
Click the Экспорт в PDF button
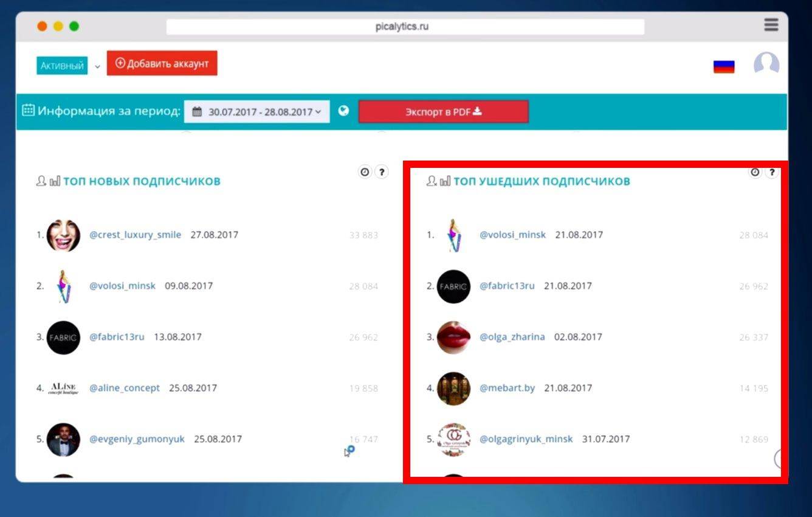(443, 112)
